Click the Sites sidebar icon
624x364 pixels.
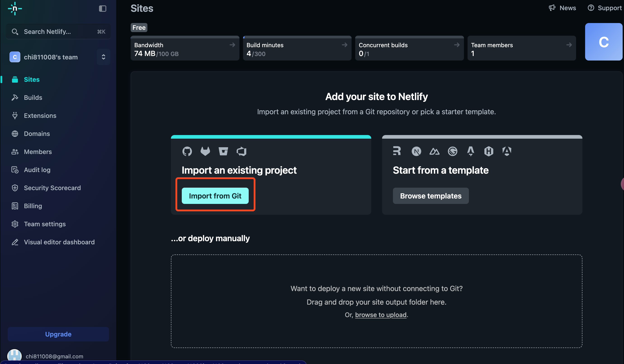click(15, 79)
